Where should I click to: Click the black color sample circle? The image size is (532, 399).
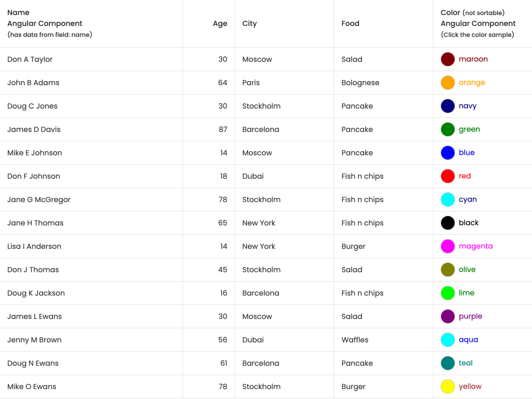tap(448, 223)
